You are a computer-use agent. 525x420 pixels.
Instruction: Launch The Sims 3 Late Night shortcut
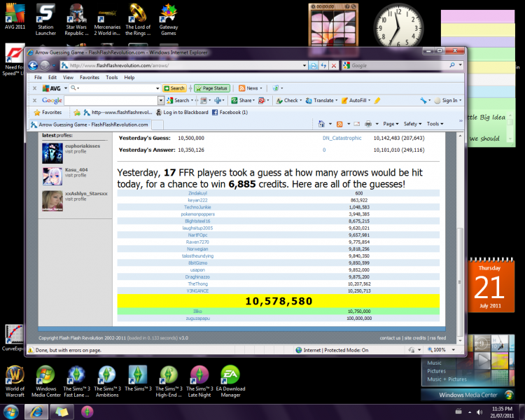199,381
